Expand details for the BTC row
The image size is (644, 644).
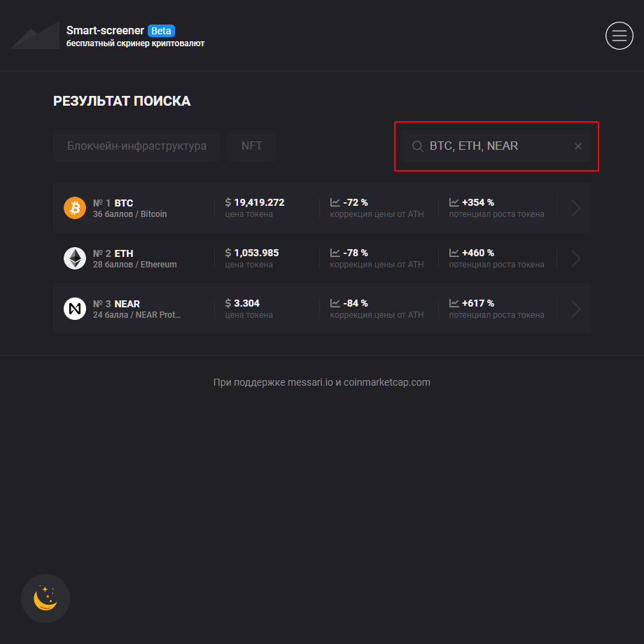click(x=574, y=208)
